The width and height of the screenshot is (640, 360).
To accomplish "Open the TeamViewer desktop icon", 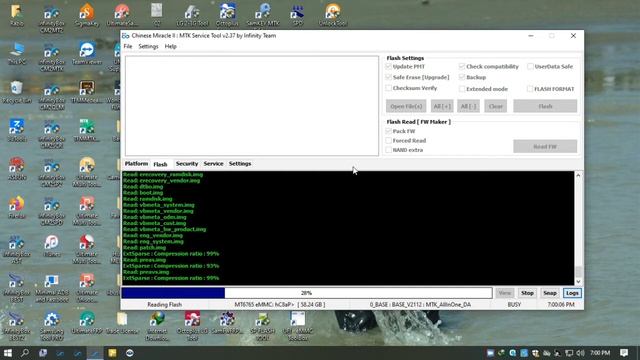I will tap(87, 53).
